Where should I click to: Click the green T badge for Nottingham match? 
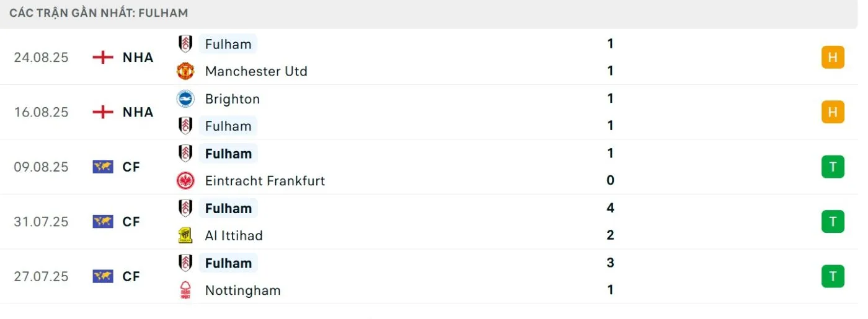coord(833,276)
